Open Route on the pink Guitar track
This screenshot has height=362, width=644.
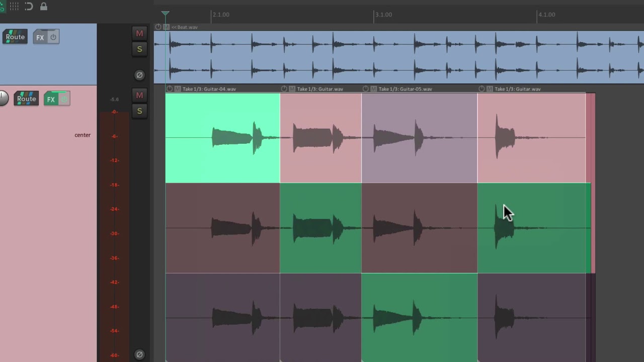point(26,99)
